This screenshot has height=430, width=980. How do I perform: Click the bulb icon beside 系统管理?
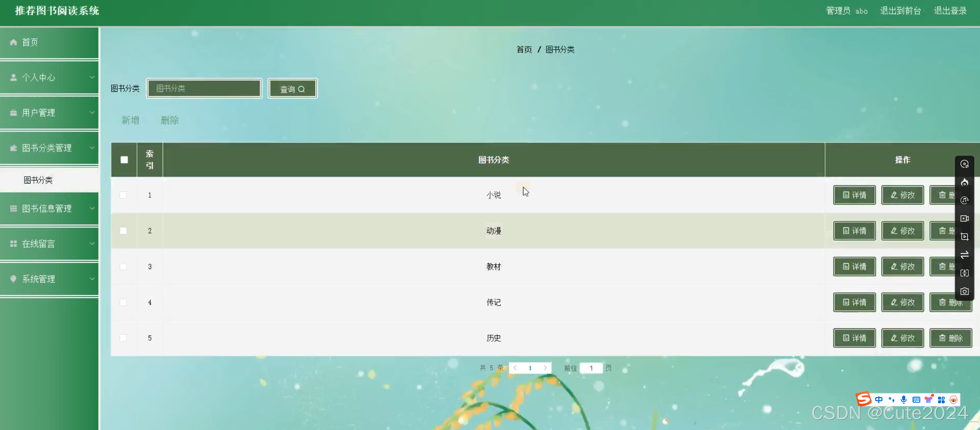pyautogui.click(x=13, y=279)
